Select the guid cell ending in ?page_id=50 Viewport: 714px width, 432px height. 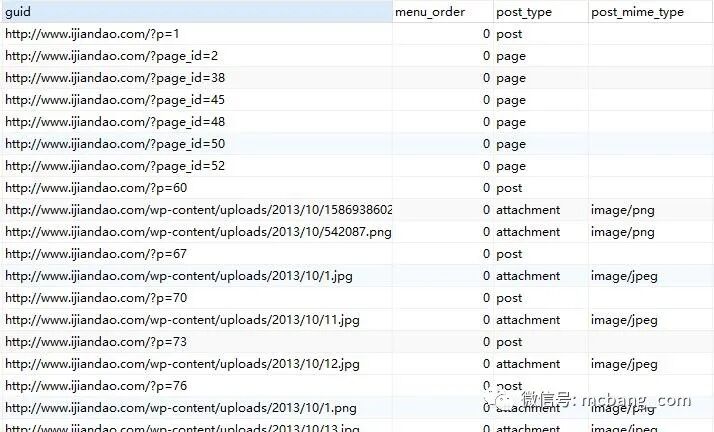point(197,144)
